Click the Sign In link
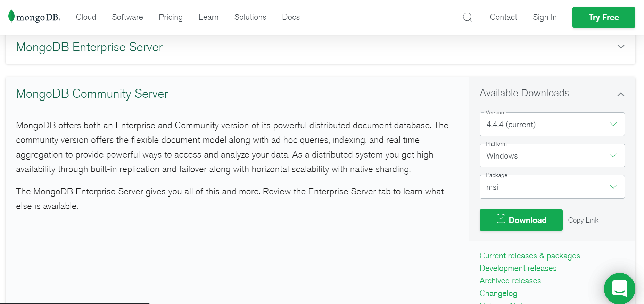The height and width of the screenshot is (304, 644). tap(545, 17)
